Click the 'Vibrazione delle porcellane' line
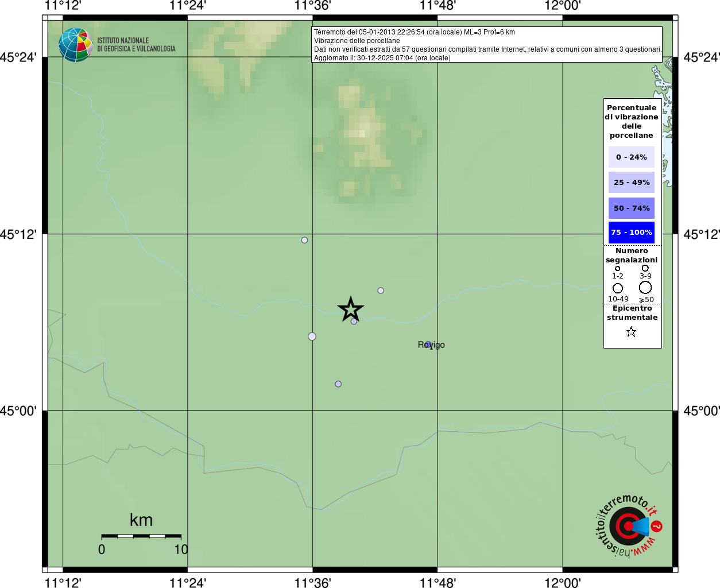The width and height of the screenshot is (720, 588). [x=357, y=41]
